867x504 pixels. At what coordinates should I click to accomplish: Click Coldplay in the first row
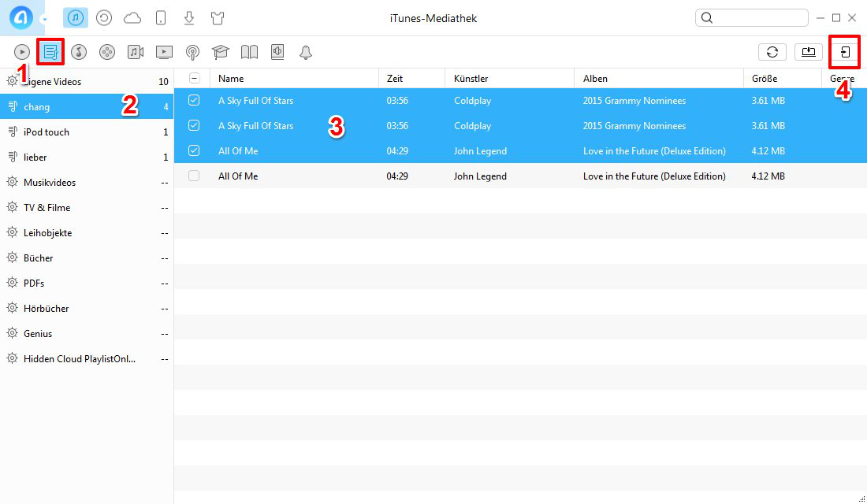[x=473, y=101]
